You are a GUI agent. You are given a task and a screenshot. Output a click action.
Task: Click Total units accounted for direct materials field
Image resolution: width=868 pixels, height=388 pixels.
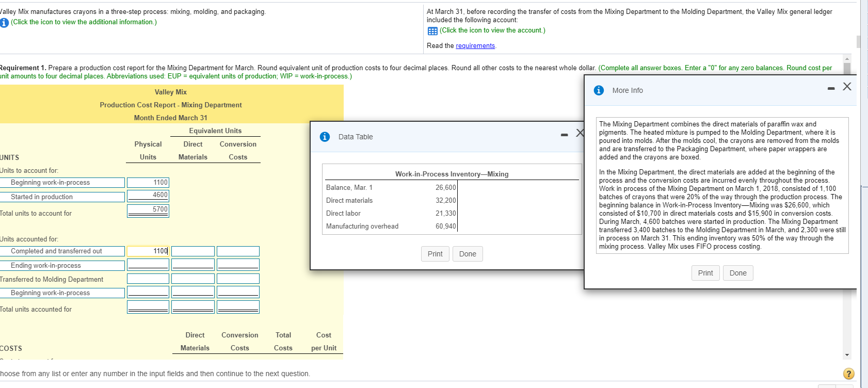(193, 307)
